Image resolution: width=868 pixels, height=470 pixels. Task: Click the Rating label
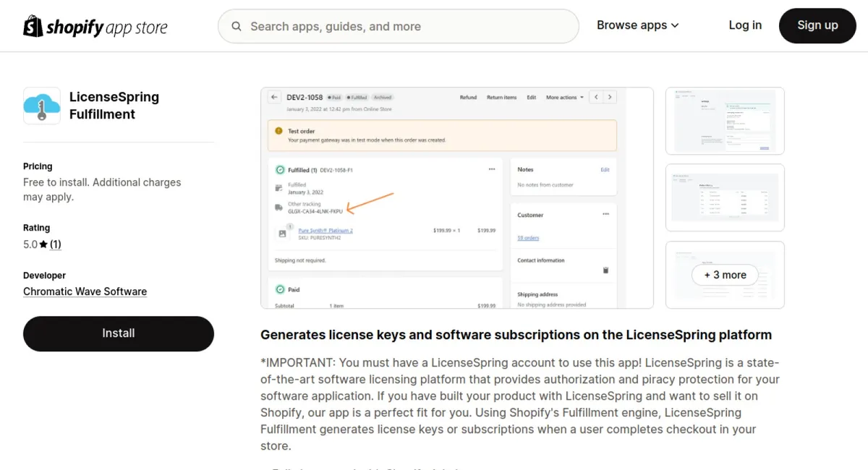(36, 228)
